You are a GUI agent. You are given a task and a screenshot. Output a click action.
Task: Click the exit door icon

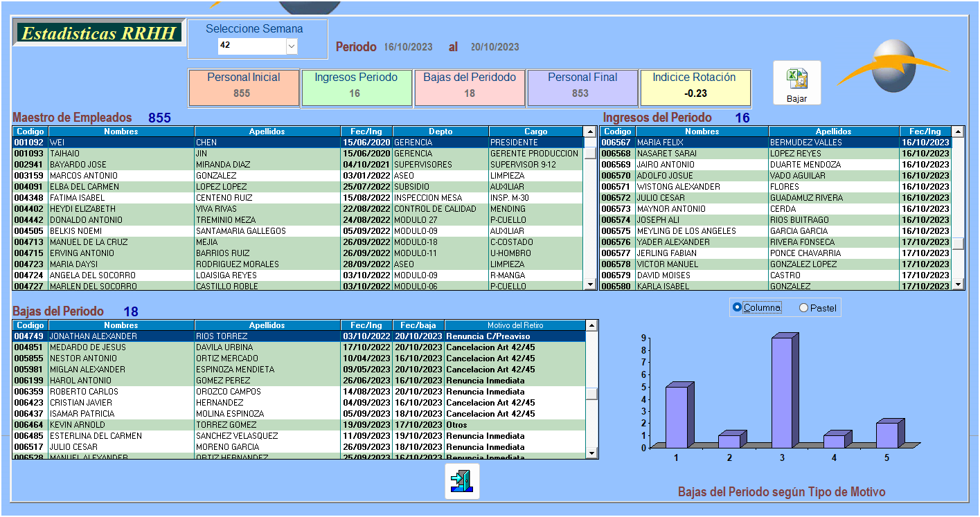click(461, 480)
